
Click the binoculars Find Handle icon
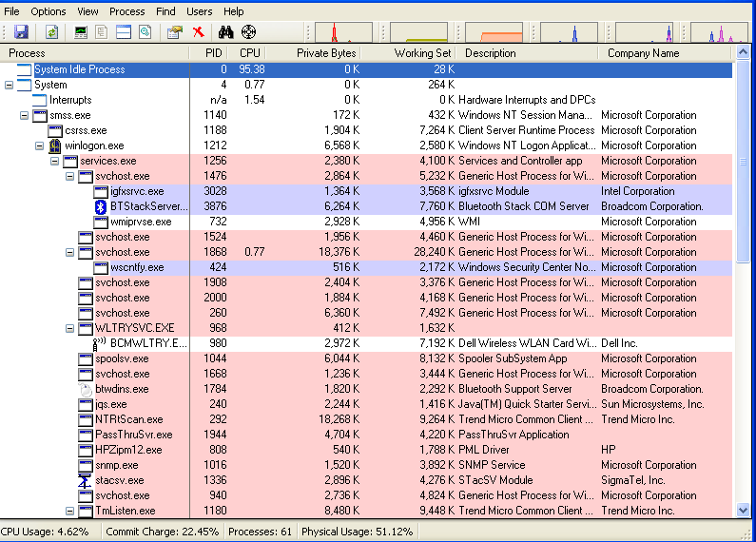(225, 32)
